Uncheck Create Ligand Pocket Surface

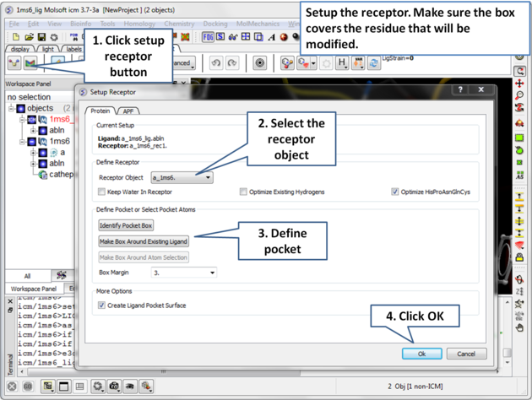103,305
